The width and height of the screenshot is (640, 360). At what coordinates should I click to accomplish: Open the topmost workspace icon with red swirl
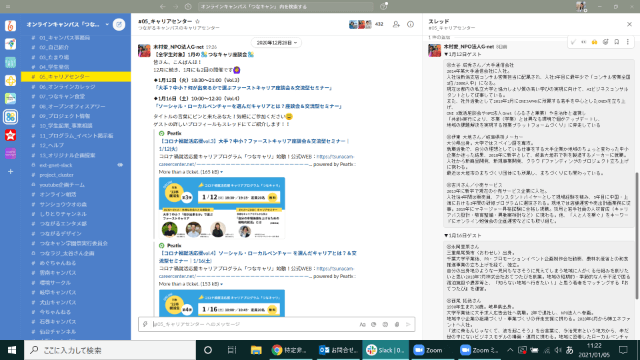(x=11, y=25)
